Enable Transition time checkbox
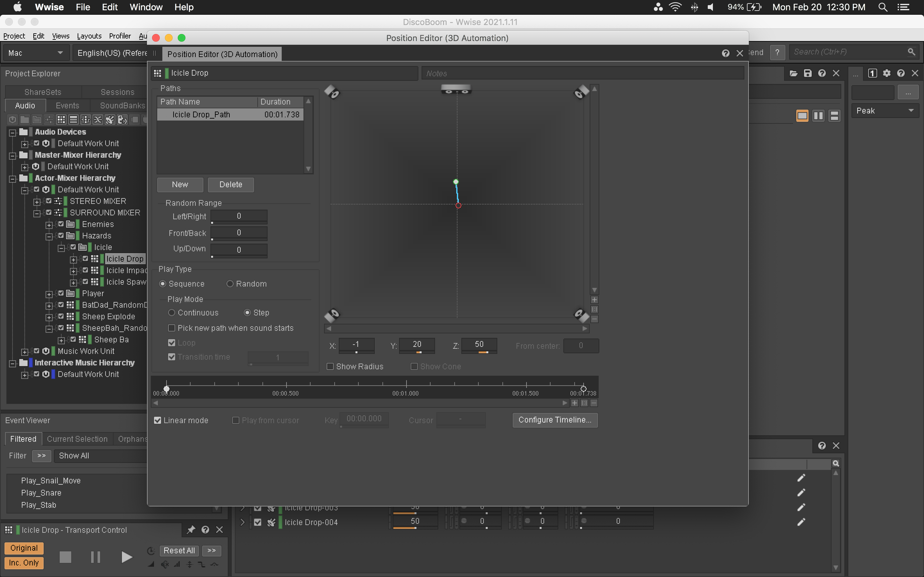 click(x=172, y=357)
